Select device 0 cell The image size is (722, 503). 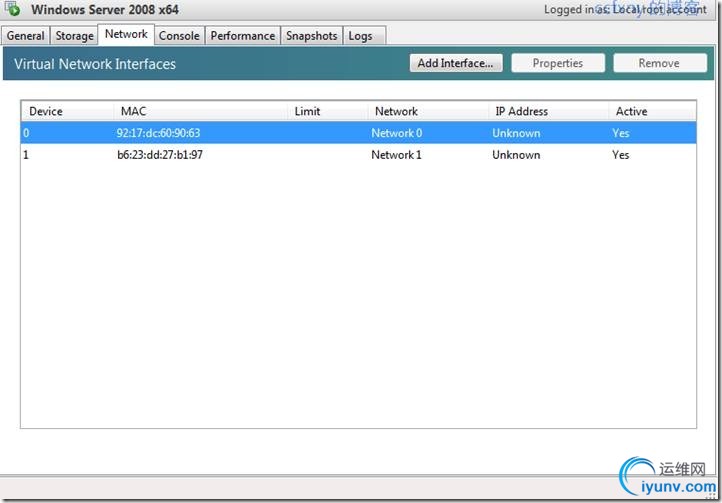26,133
